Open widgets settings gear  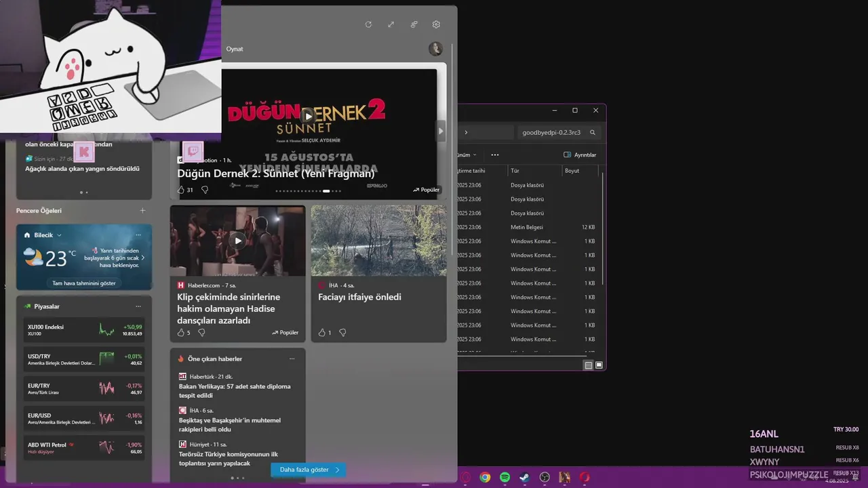coord(436,24)
